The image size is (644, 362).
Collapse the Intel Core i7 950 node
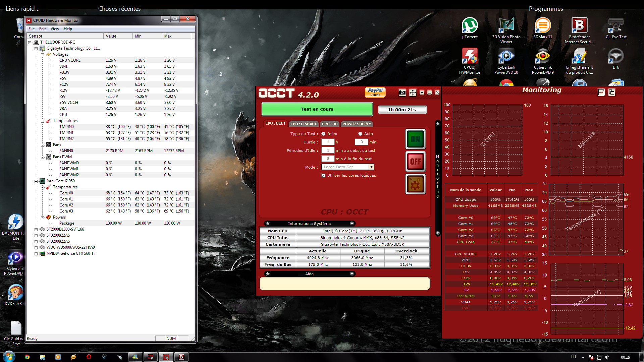[36, 181]
